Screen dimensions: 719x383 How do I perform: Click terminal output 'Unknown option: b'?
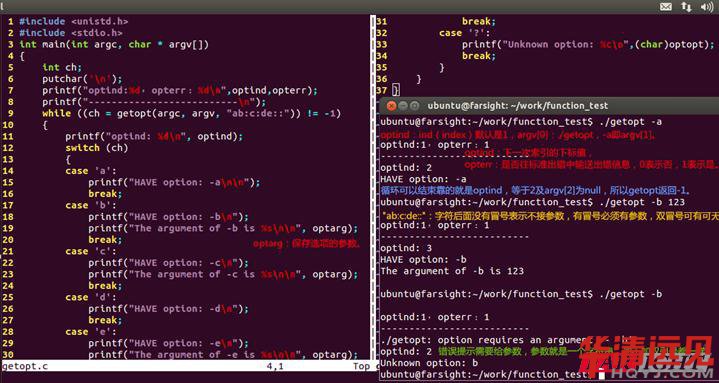[x=429, y=363]
